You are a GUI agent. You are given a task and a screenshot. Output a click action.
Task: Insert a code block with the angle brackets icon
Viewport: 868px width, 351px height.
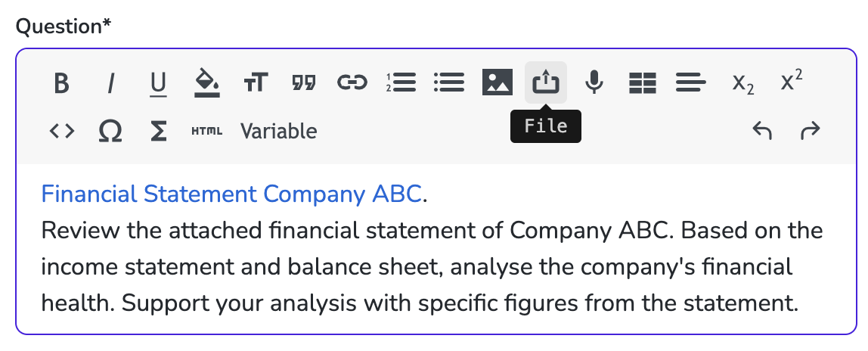point(61,131)
